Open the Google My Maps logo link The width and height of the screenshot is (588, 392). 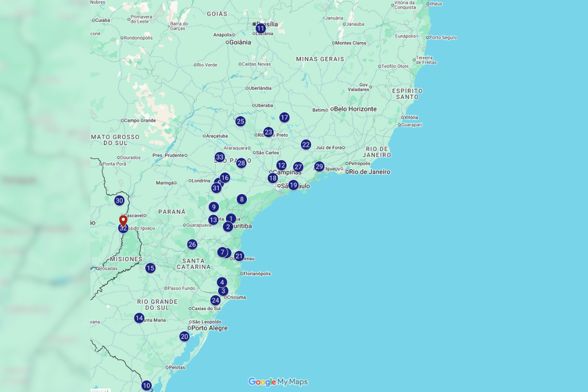278,382
